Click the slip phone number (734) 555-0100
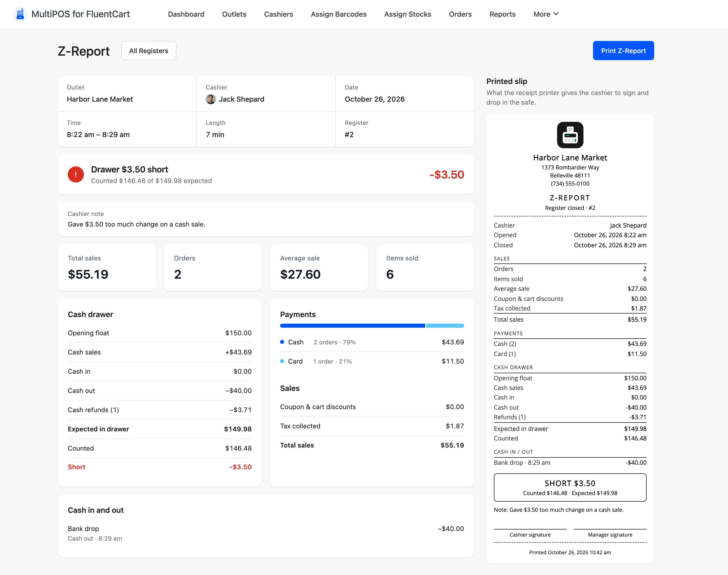 (570, 184)
